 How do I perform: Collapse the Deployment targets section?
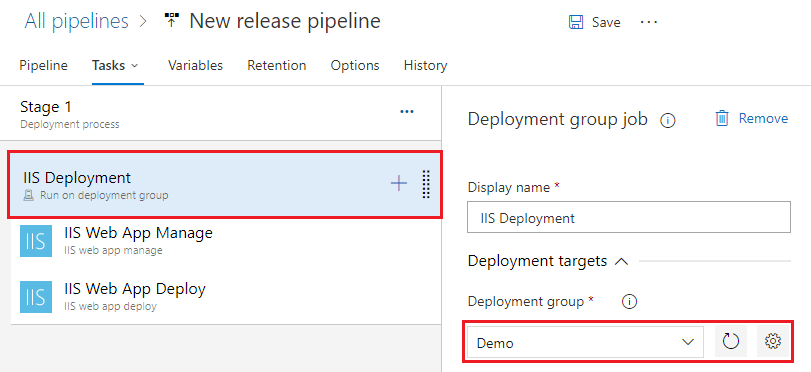pos(621,262)
